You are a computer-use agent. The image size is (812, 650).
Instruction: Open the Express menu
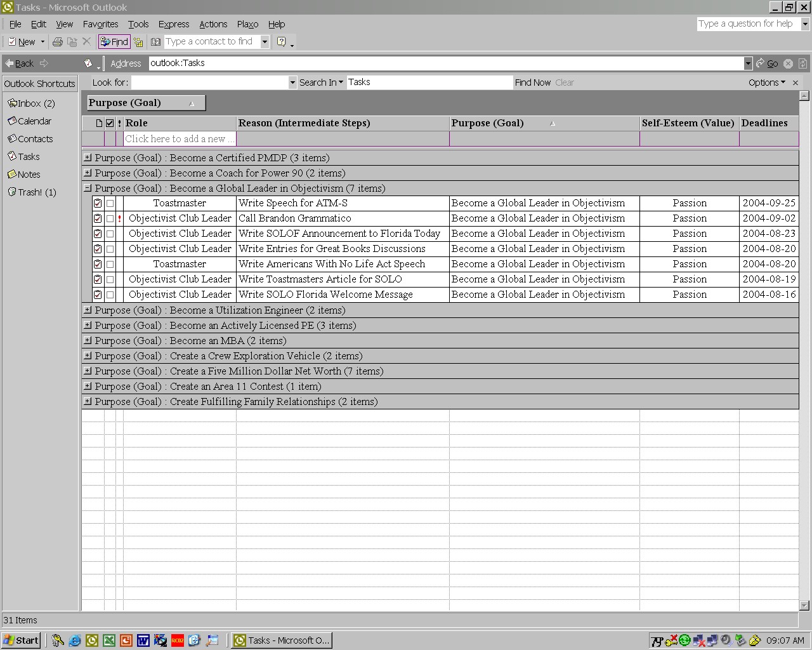(x=174, y=24)
